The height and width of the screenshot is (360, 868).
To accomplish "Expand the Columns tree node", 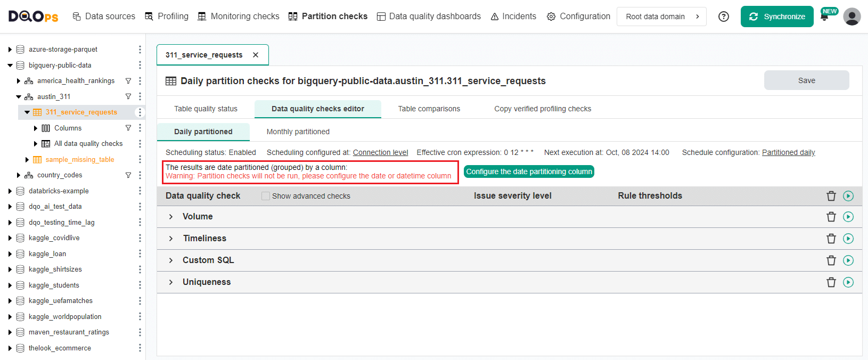I will [36, 128].
